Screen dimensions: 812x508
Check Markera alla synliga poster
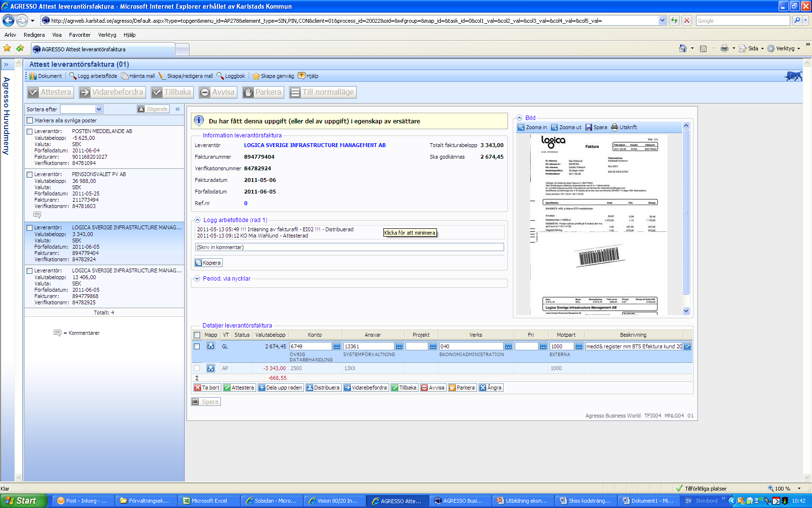30,120
